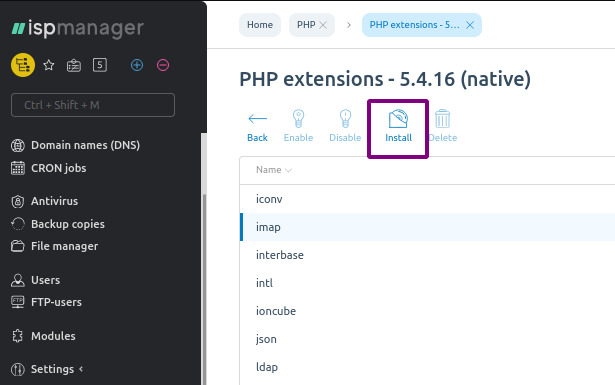
Task: Click the Install toolbar button
Action: tap(398, 126)
